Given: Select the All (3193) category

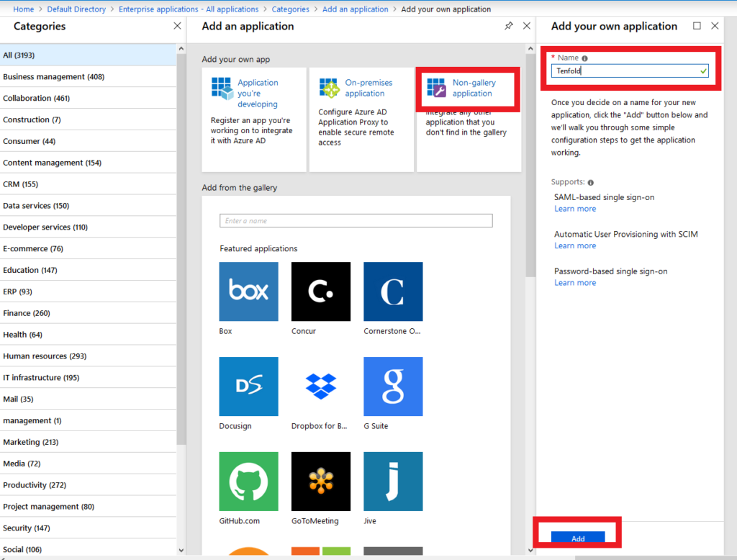Looking at the screenshot, I should click(x=88, y=55).
